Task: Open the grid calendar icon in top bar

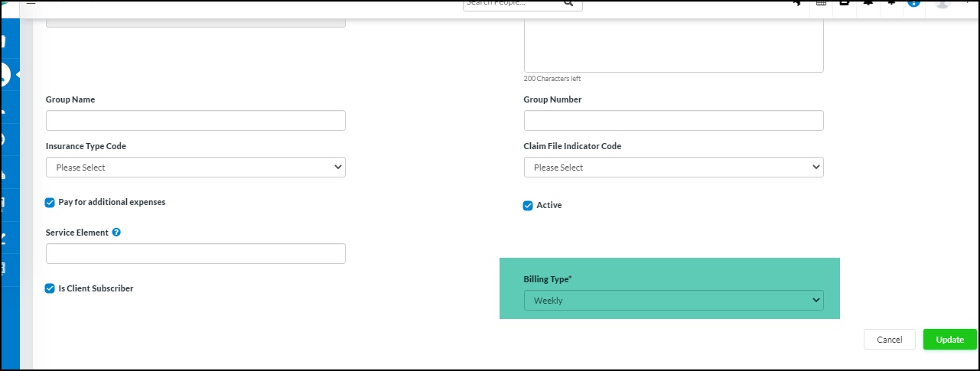Action: [x=822, y=3]
